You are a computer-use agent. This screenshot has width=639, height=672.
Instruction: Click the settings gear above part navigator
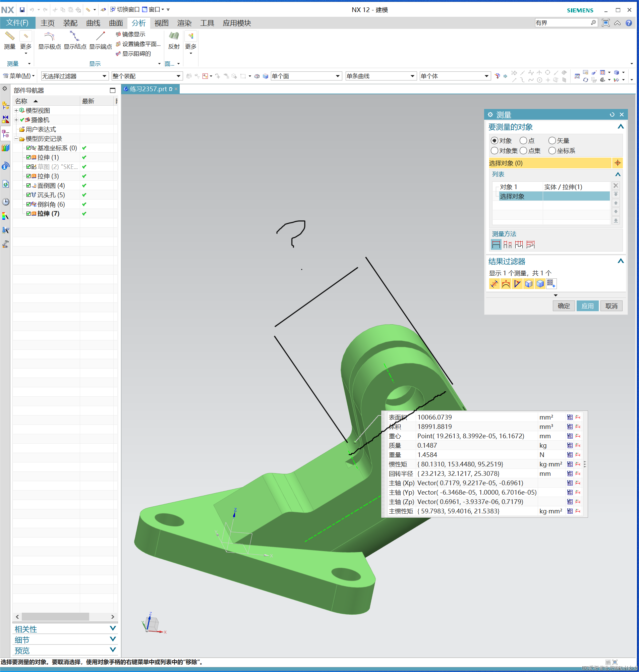pos(5,89)
